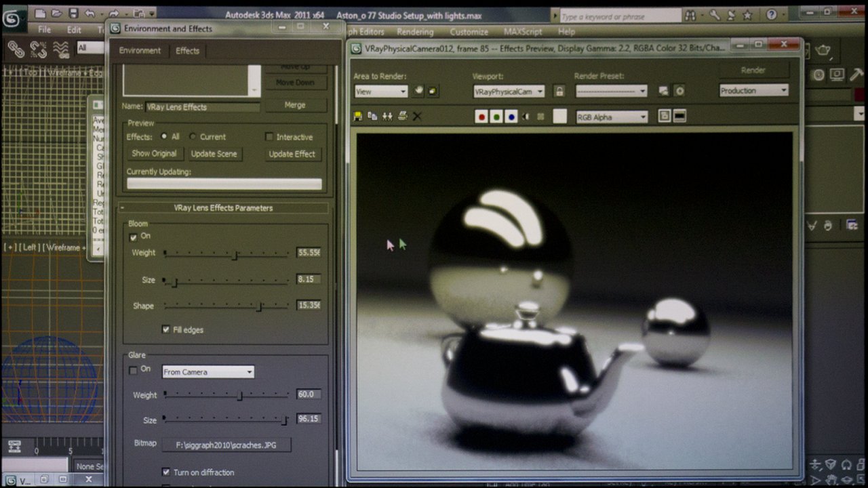This screenshot has height=488, width=868.
Task: Open the Area to Render View dropdown
Action: [381, 91]
